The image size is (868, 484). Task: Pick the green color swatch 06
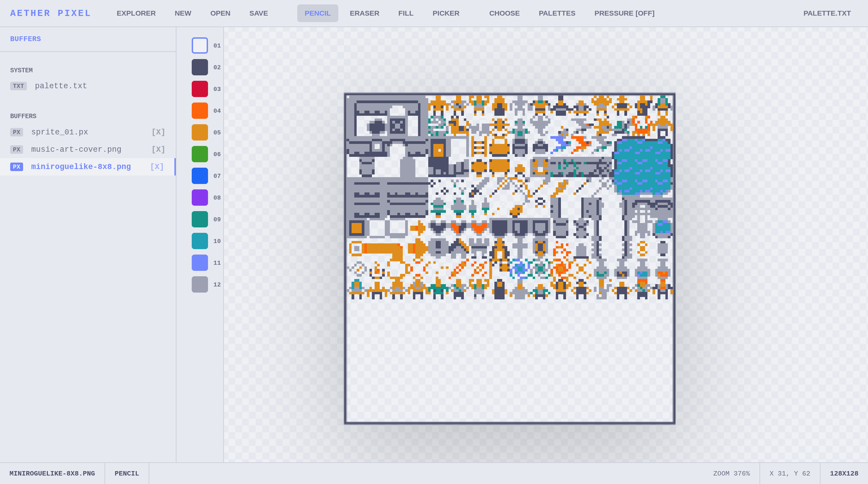pos(200,154)
